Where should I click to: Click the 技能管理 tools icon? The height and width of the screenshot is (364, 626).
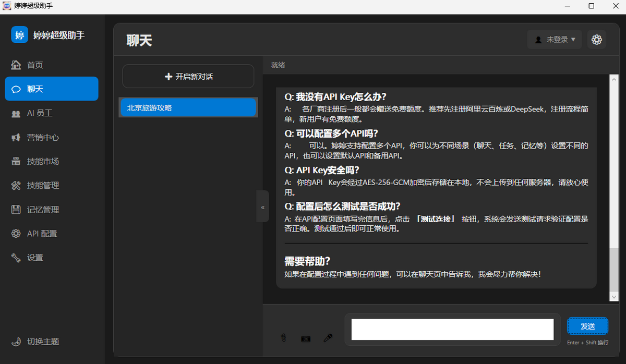(x=16, y=186)
